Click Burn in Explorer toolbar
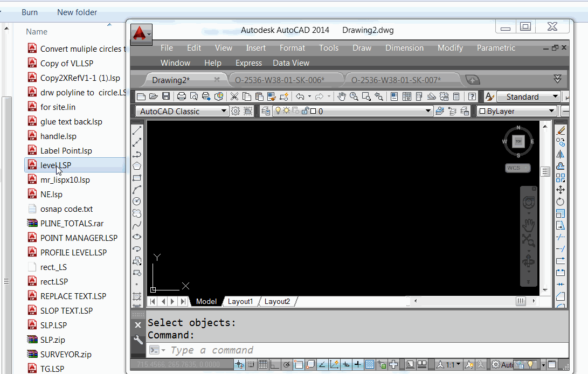 (30, 12)
